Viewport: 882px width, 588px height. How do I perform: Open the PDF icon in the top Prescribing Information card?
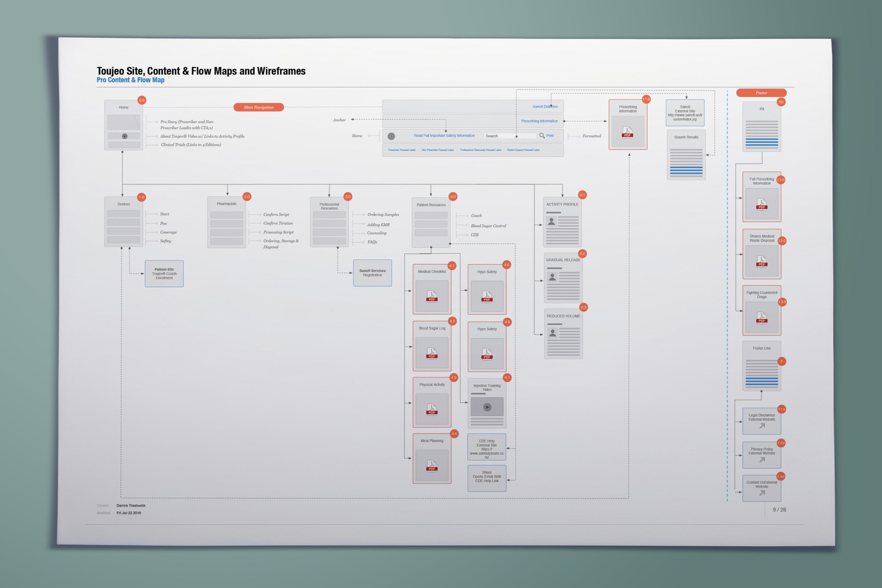click(628, 132)
